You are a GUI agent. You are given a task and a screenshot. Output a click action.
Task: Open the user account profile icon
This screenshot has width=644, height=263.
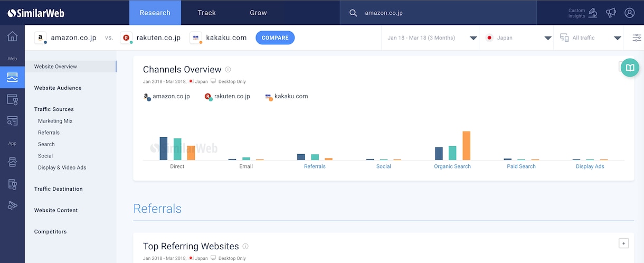click(629, 13)
